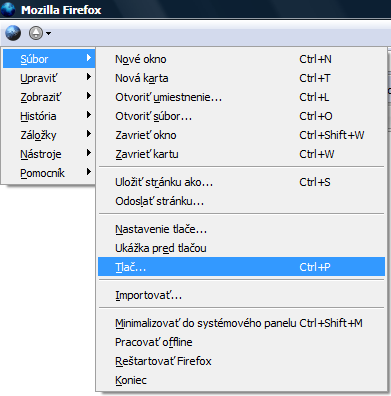Click the globe menu button in the toolbar

point(13,33)
